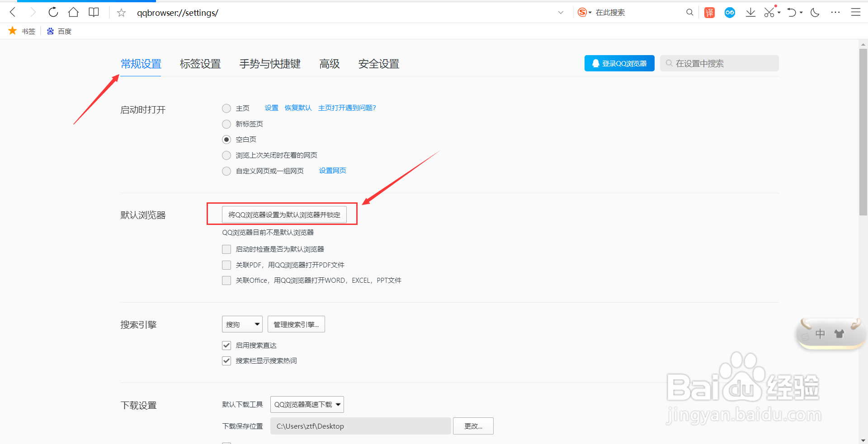The image size is (868, 444).
Task: Click the undo closed tab icon
Action: [791, 12]
